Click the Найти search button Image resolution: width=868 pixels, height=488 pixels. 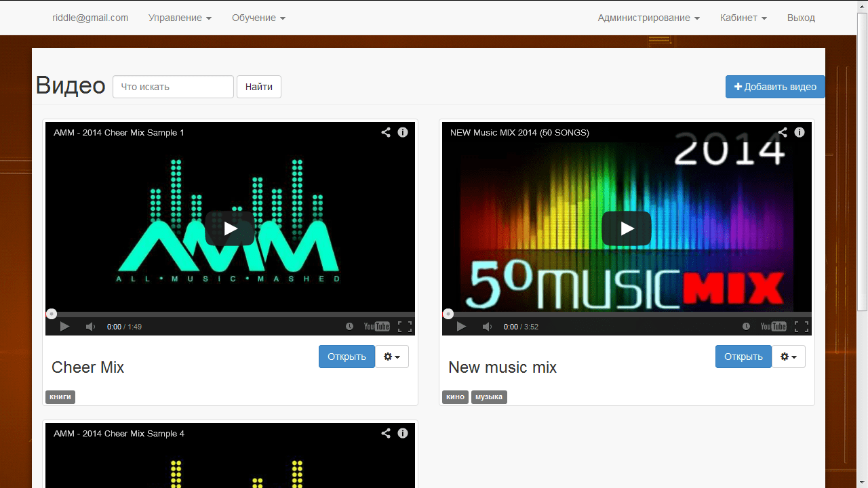pos(259,87)
